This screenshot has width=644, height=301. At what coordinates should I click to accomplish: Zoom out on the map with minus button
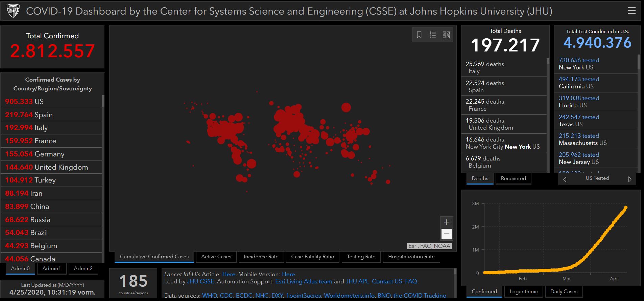(447, 234)
